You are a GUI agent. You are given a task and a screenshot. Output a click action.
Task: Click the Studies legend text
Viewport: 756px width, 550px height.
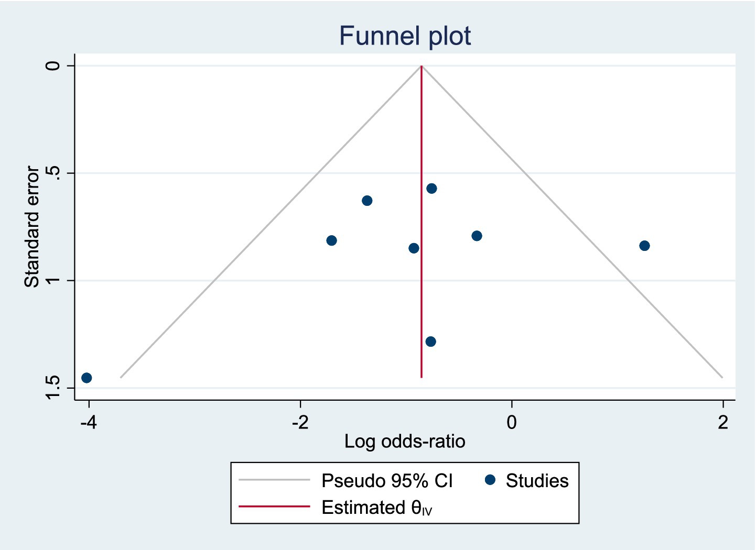[x=537, y=480]
